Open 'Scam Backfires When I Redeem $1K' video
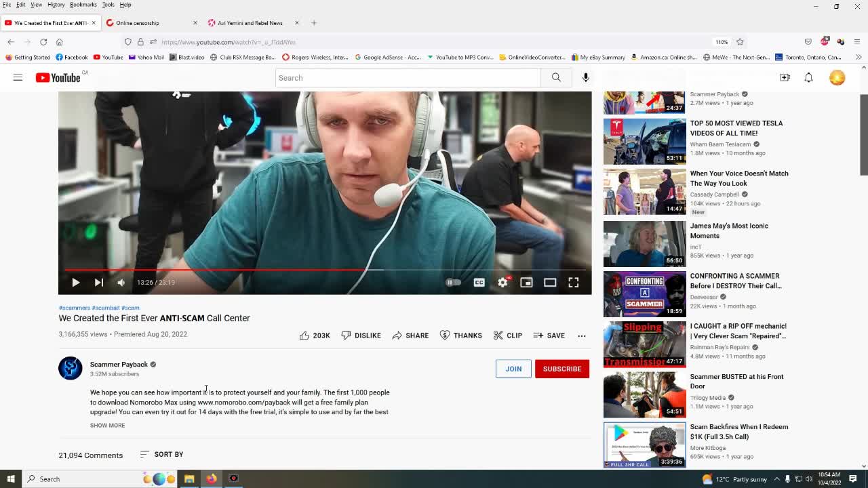Viewport: 868px width, 488px height. pos(739,432)
